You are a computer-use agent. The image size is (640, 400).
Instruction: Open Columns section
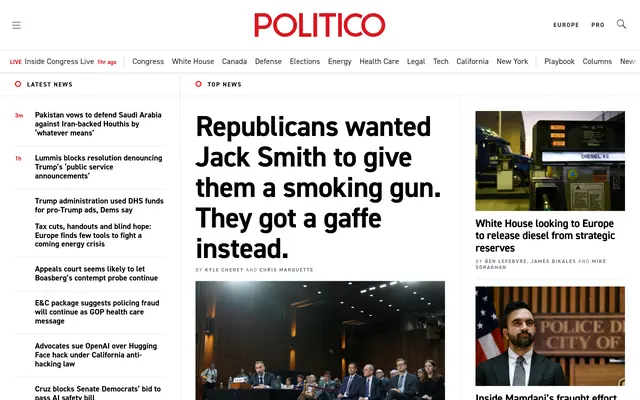point(597,61)
